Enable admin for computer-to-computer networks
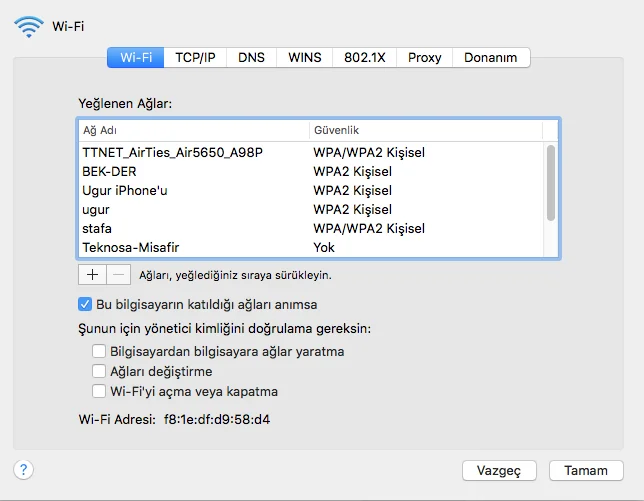The width and height of the screenshot is (644, 501). 99,351
